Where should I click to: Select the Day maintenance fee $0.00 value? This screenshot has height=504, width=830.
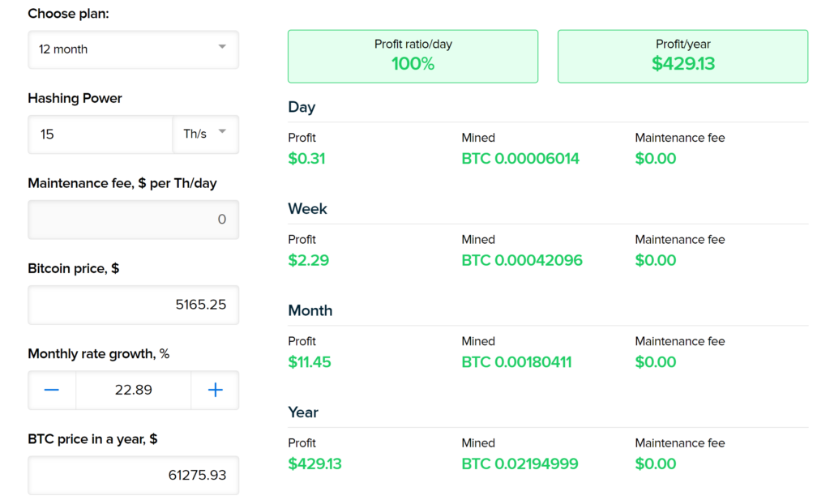point(655,158)
